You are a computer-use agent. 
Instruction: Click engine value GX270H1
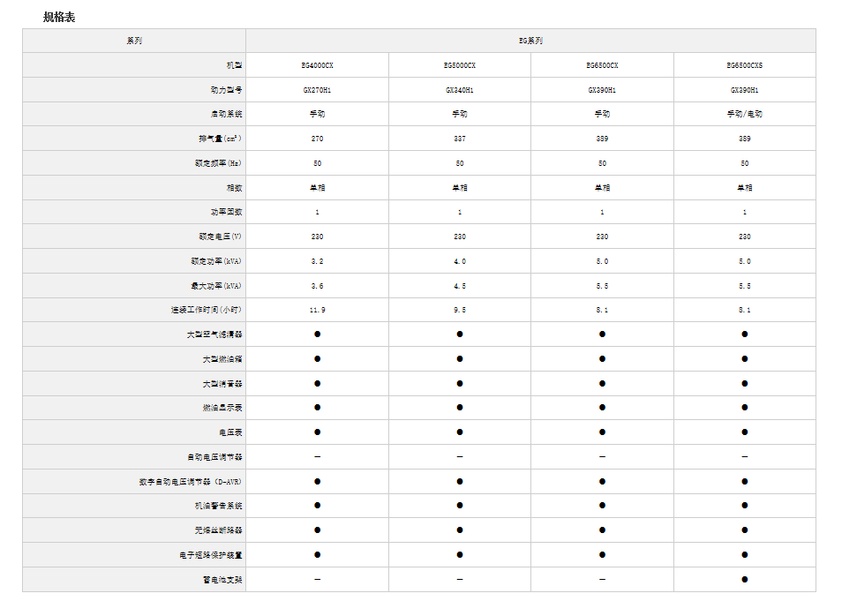pyautogui.click(x=318, y=90)
